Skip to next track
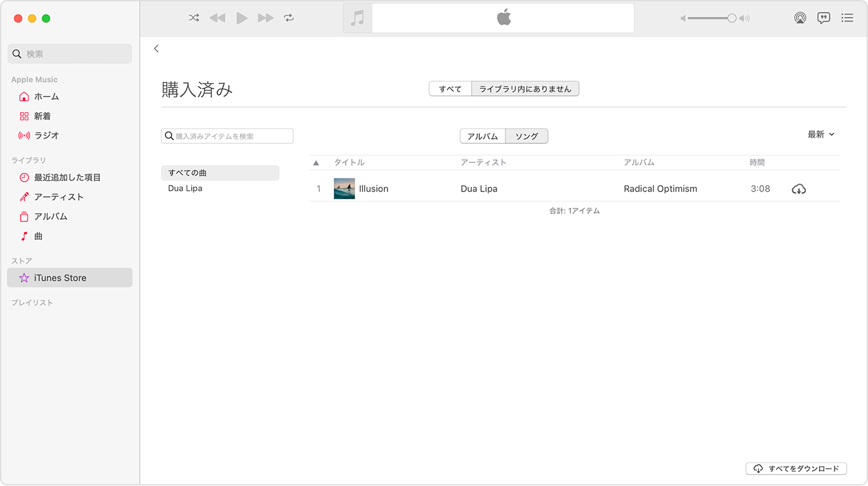Image resolution: width=868 pixels, height=486 pixels. (265, 18)
